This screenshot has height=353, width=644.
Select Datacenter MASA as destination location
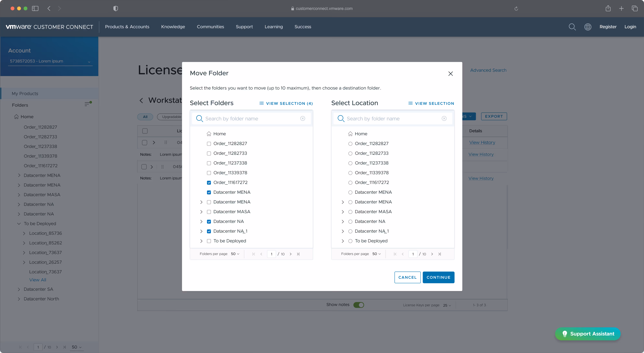[x=350, y=212]
